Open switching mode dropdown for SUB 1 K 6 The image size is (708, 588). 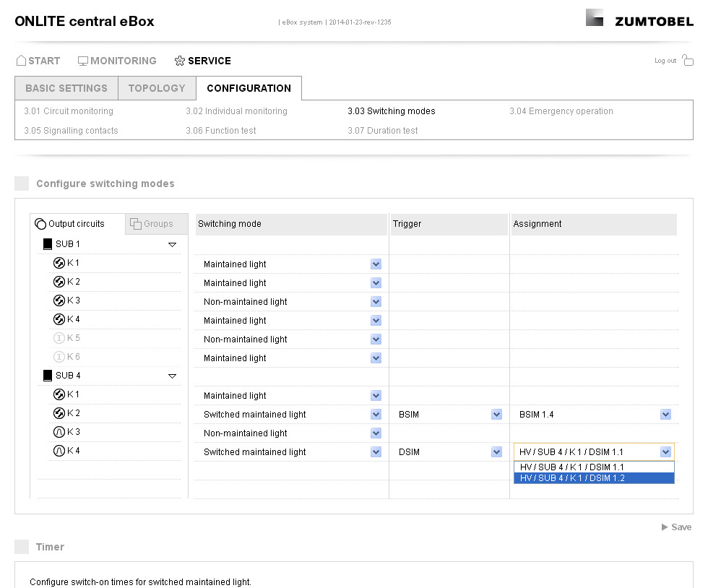pyautogui.click(x=376, y=358)
